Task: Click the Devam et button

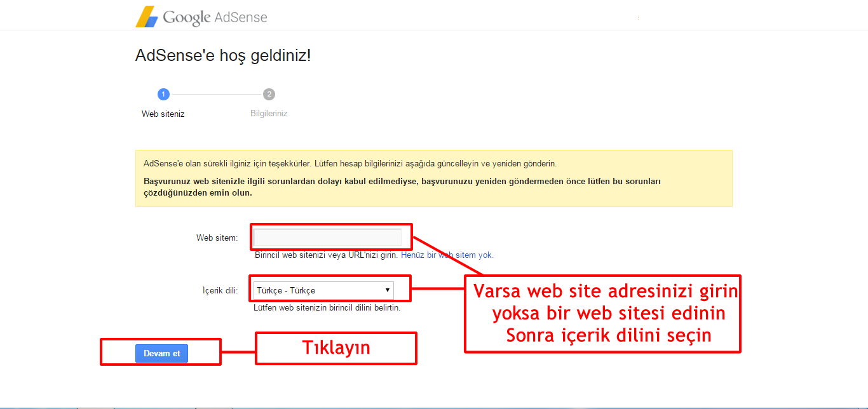Action: (x=161, y=353)
